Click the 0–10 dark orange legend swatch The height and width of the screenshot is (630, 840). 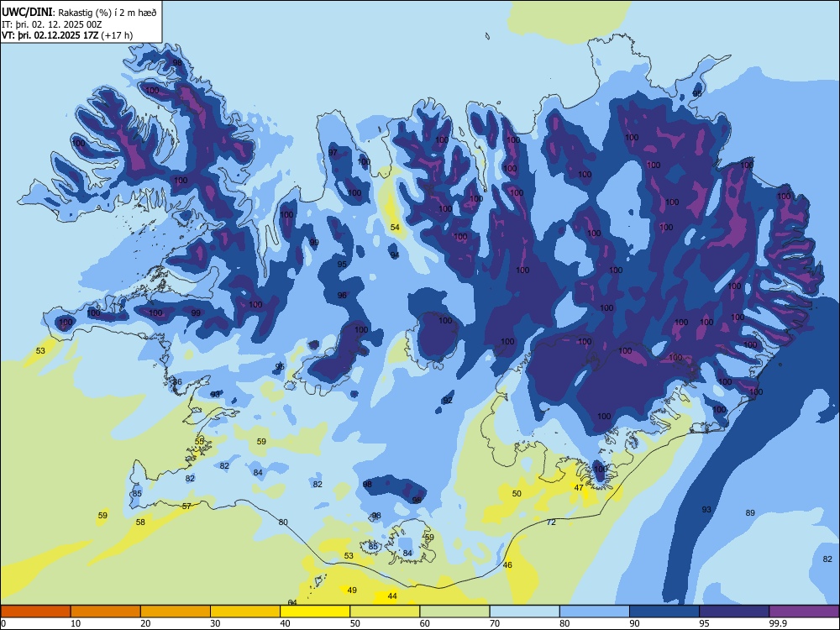tap(35, 612)
